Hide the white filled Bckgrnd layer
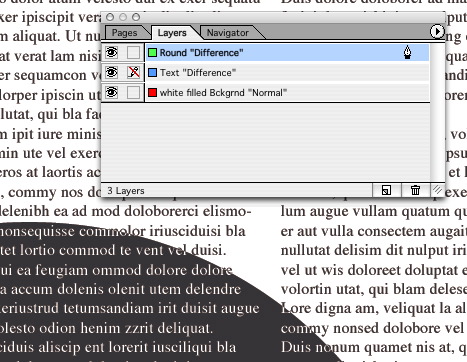This screenshot has height=362, width=467. click(x=111, y=92)
